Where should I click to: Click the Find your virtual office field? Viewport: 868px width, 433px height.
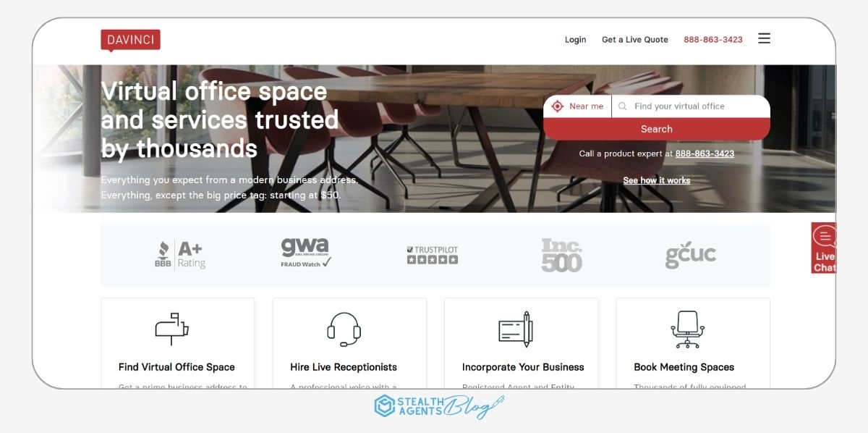(692, 106)
